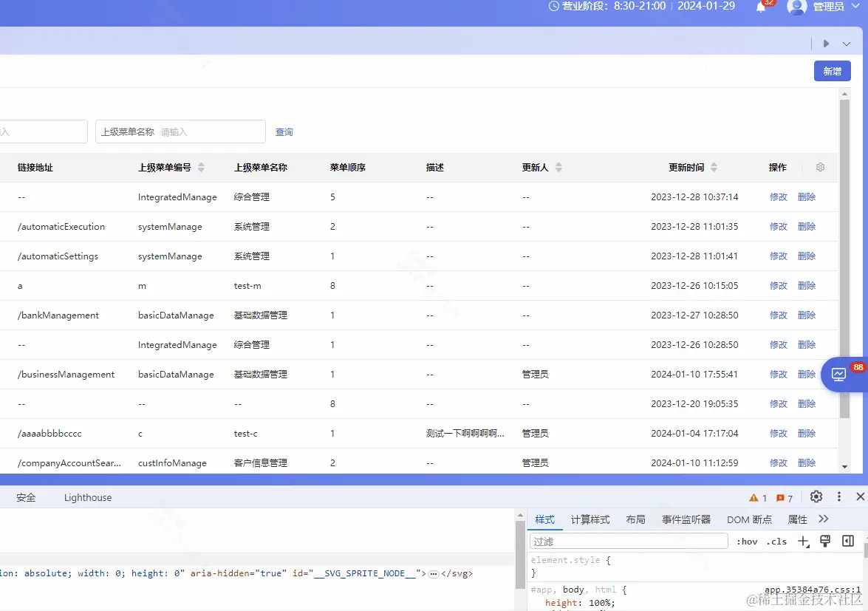
Task: Toggle the computed styles sidebar icon
Action: [x=847, y=541]
